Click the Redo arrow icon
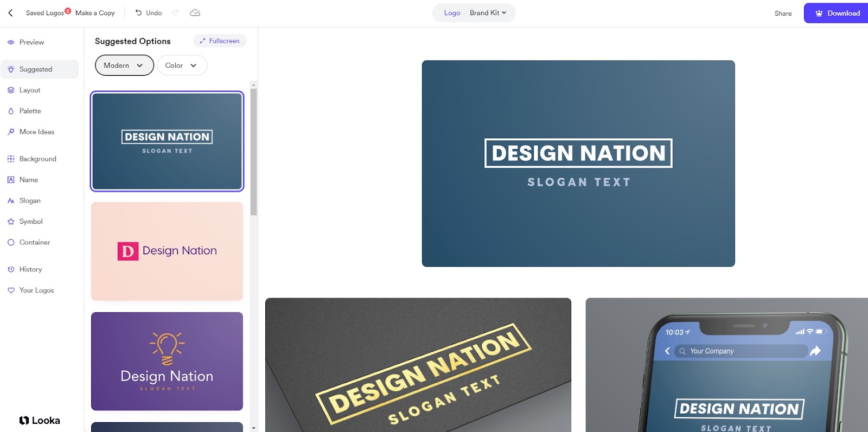This screenshot has height=432, width=868. [175, 12]
